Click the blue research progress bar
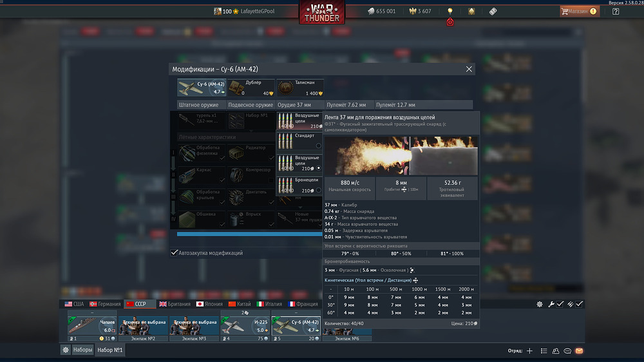 click(250, 234)
